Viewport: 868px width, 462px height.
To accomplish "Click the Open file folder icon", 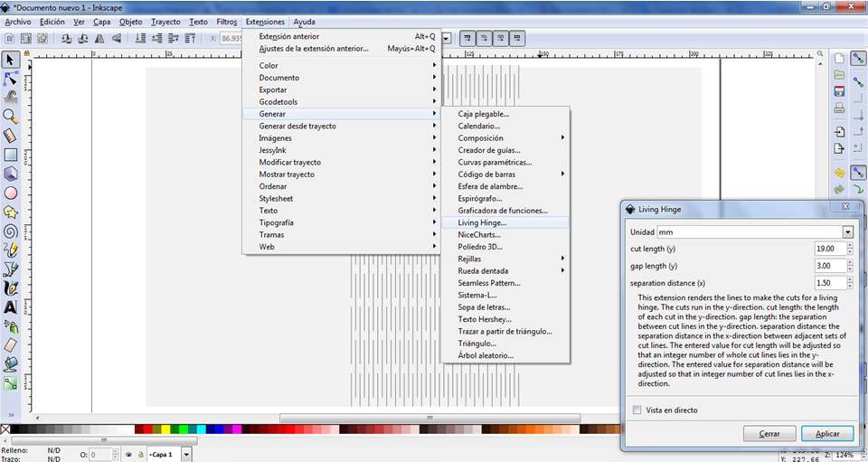I will point(839,75).
